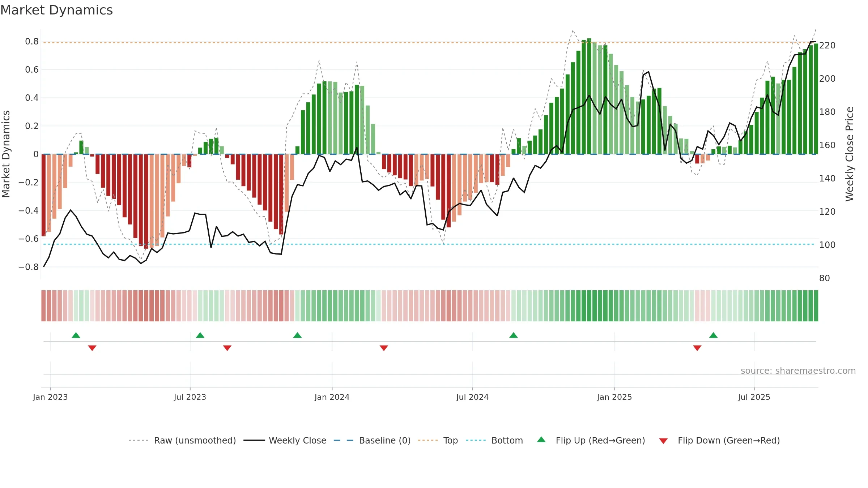This screenshot has height=488, width=868.
Task: Click the 180 price tick label
Action: point(827,112)
